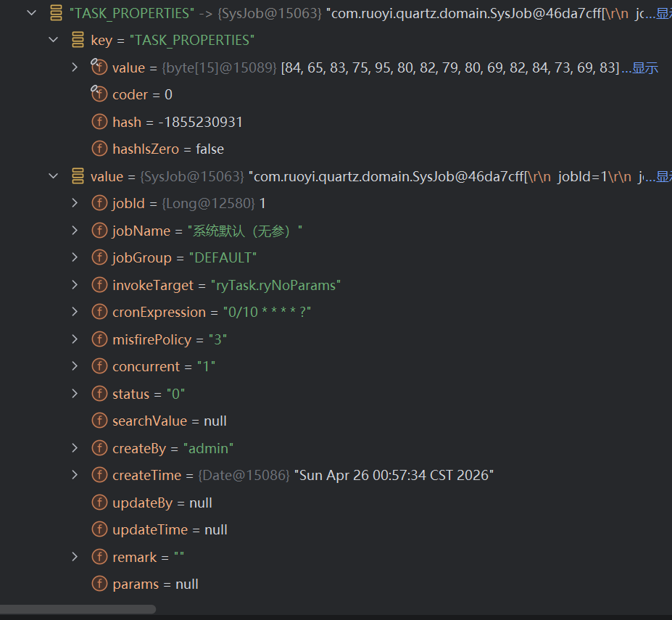
Task: Expand the jobGroup field chevron
Action: tap(75, 257)
